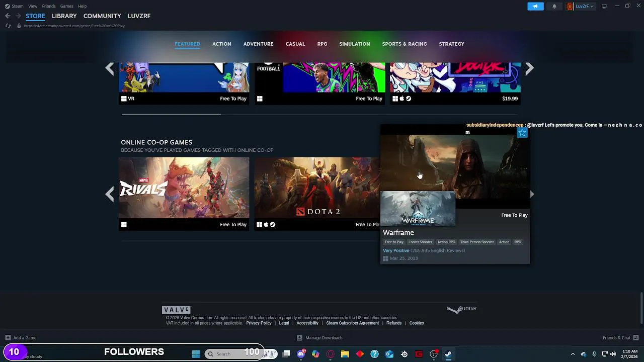Image resolution: width=644 pixels, height=362 pixels.
Task: Select the CASUAL genre tab
Action: [295, 44]
